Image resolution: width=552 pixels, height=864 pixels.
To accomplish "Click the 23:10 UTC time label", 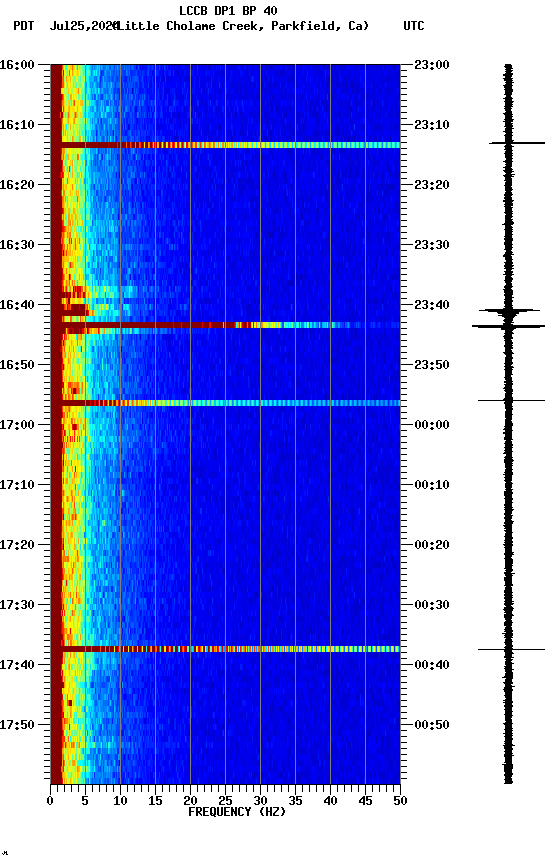I will pyautogui.click(x=432, y=125).
